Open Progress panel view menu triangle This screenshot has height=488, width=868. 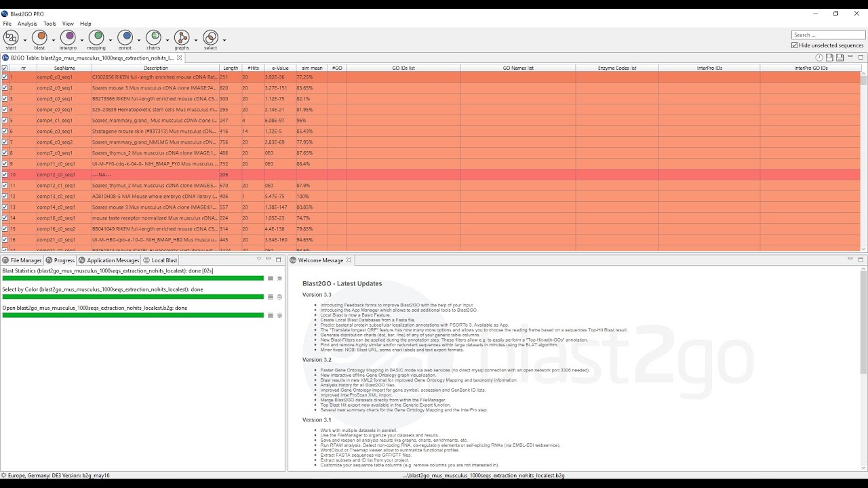click(259, 260)
